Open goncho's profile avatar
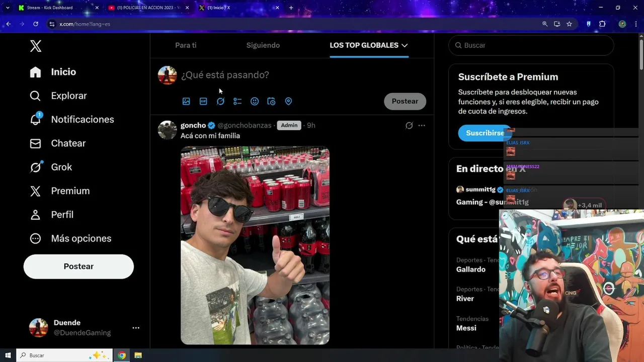 click(x=168, y=130)
